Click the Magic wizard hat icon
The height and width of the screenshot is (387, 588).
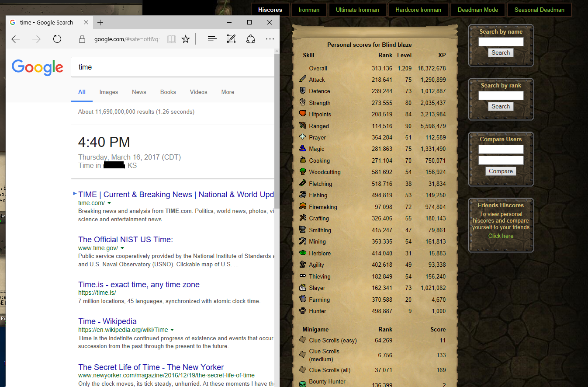coord(302,149)
